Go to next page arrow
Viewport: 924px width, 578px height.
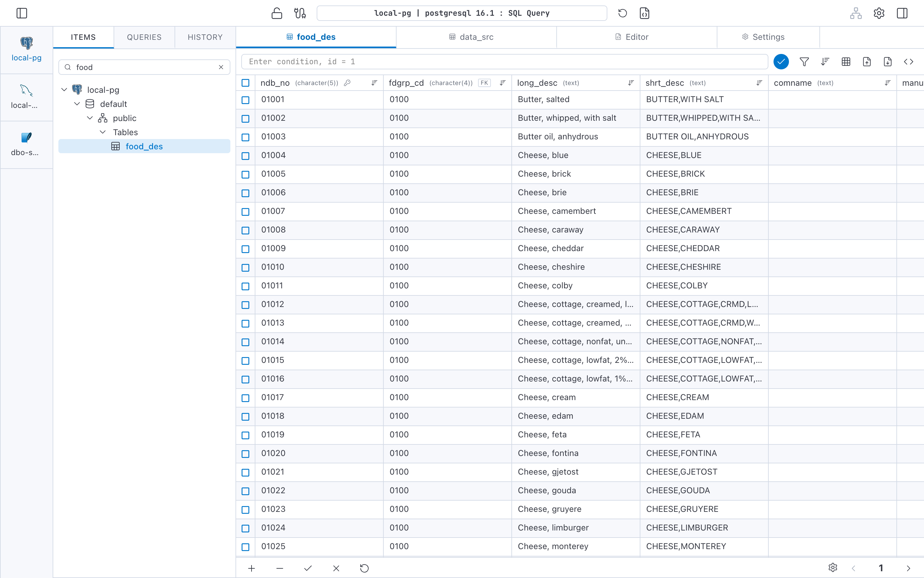tap(908, 568)
